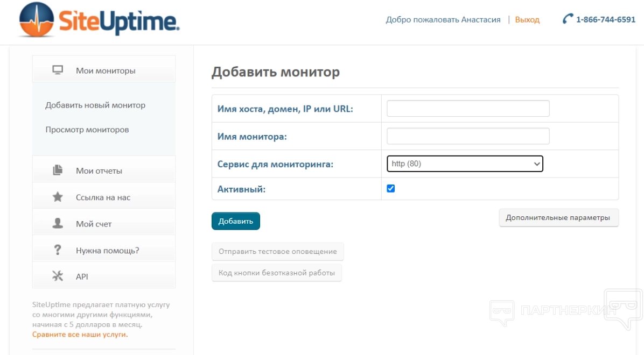
Task: Go to Просмотр мониторов in sidebar
Action: pyautogui.click(x=87, y=130)
